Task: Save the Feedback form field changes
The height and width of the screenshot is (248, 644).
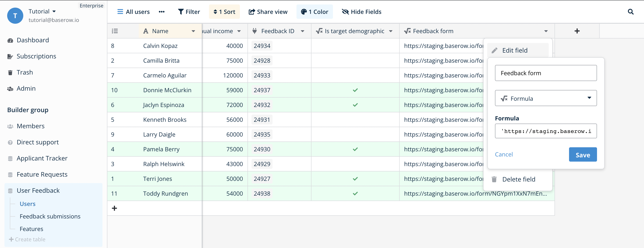Action: 583,154
